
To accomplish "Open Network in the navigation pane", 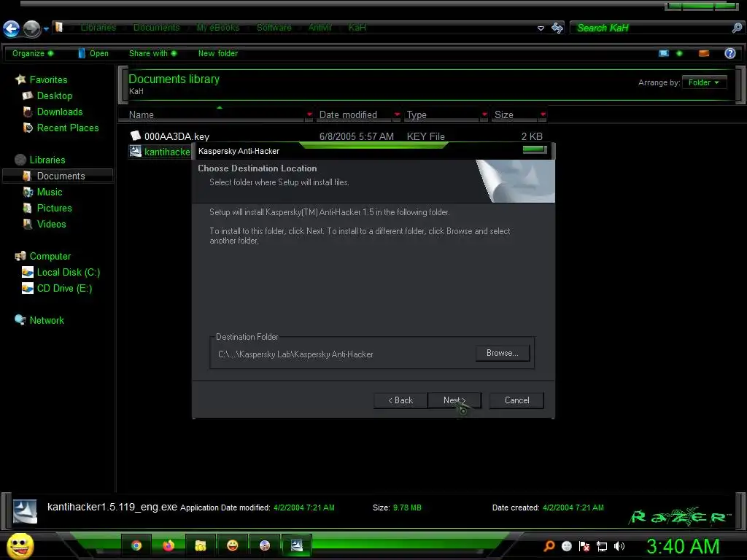I will 39,321.
